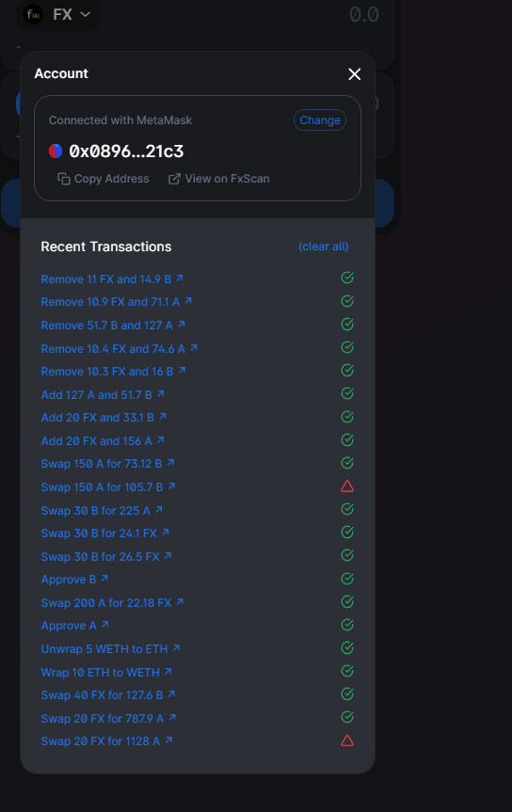Click the MetaMask wallet avatar icon

point(56,151)
